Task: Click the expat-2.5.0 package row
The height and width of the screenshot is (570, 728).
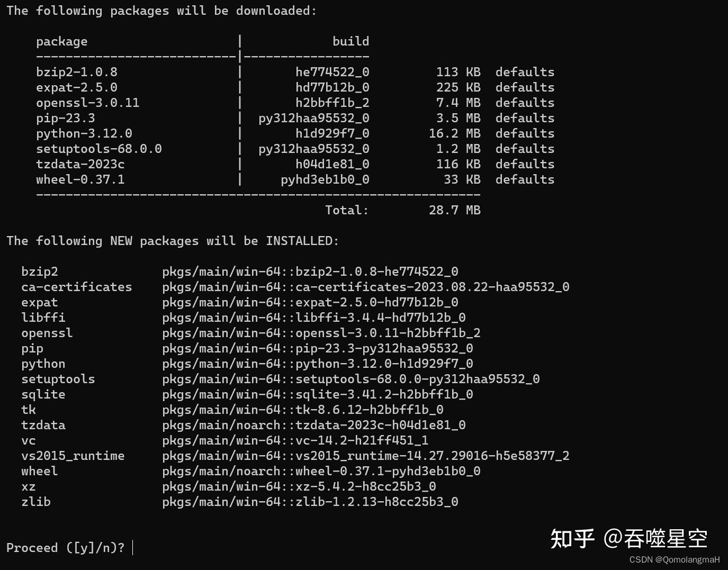Action: [77, 87]
